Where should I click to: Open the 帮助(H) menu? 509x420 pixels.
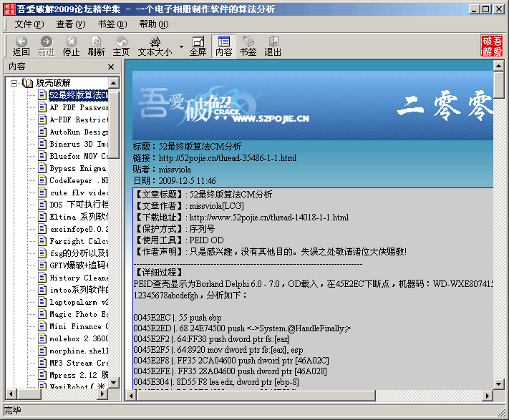click(154, 24)
